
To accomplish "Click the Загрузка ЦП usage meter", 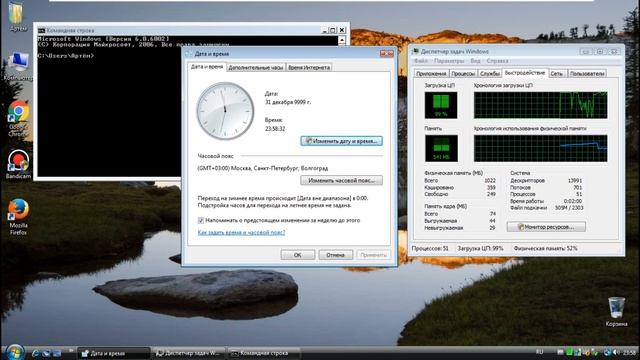I will (x=441, y=105).
